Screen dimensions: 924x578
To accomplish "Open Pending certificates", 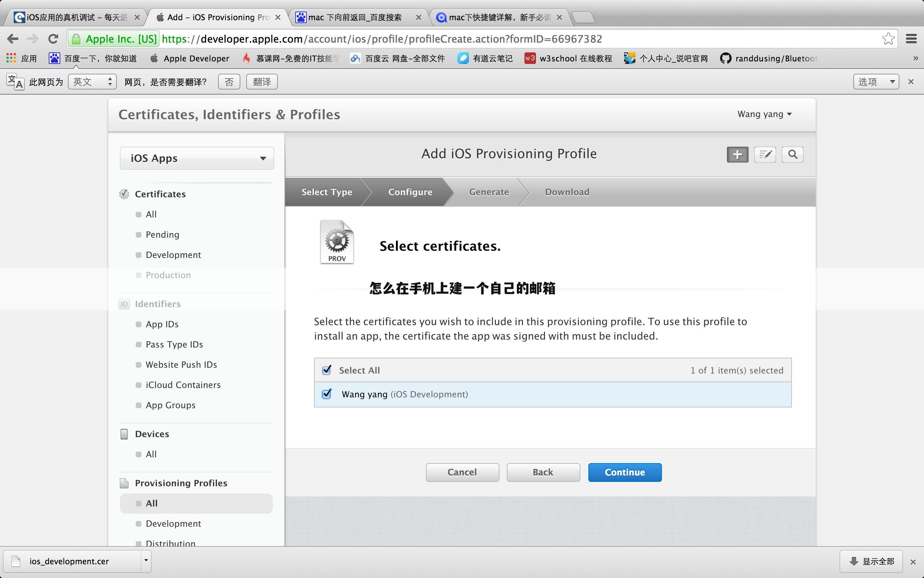I will click(162, 235).
